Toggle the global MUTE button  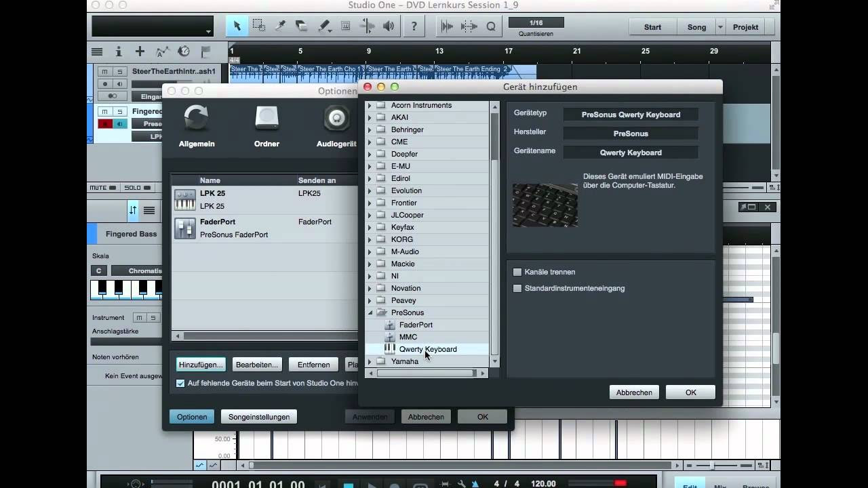pyautogui.click(x=102, y=188)
